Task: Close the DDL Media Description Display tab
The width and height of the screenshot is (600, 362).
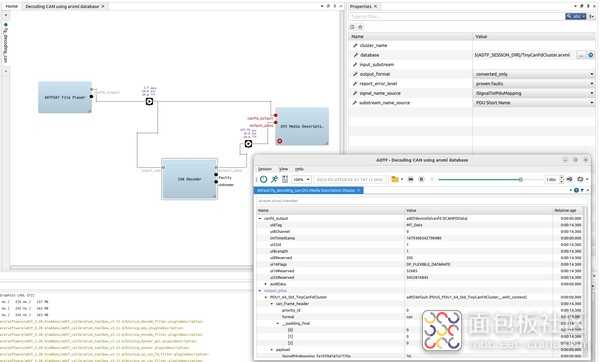Action: (359, 190)
